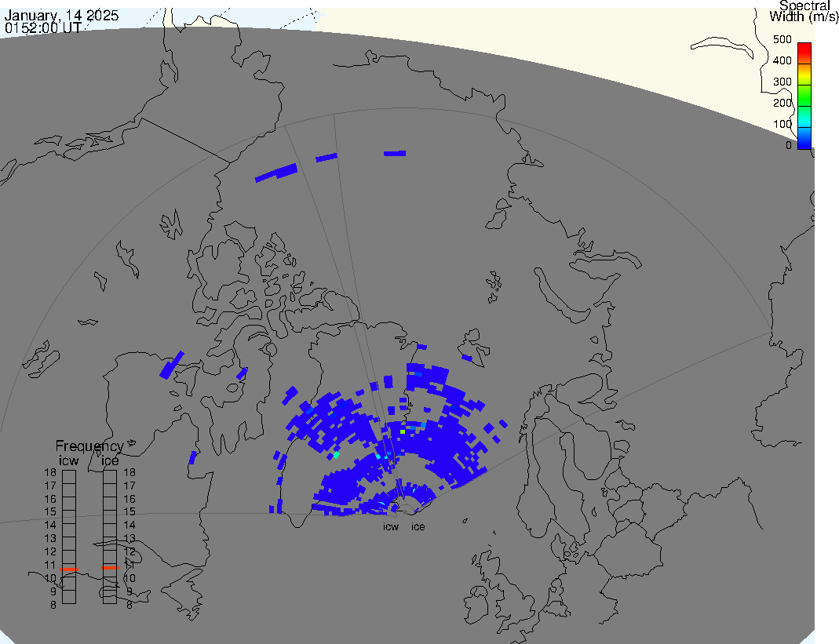The image size is (839, 644).
Task: Click the 'ice' label above the frequency bar
Action: tap(110, 460)
